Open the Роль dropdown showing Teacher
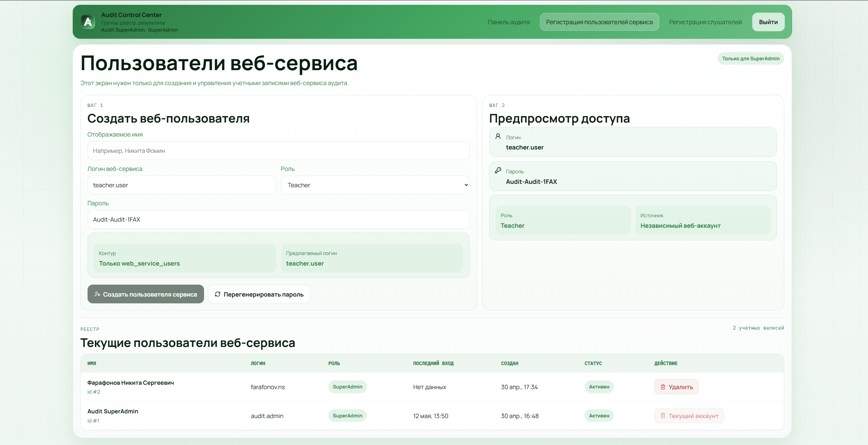Image resolution: width=868 pixels, height=445 pixels. [375, 185]
